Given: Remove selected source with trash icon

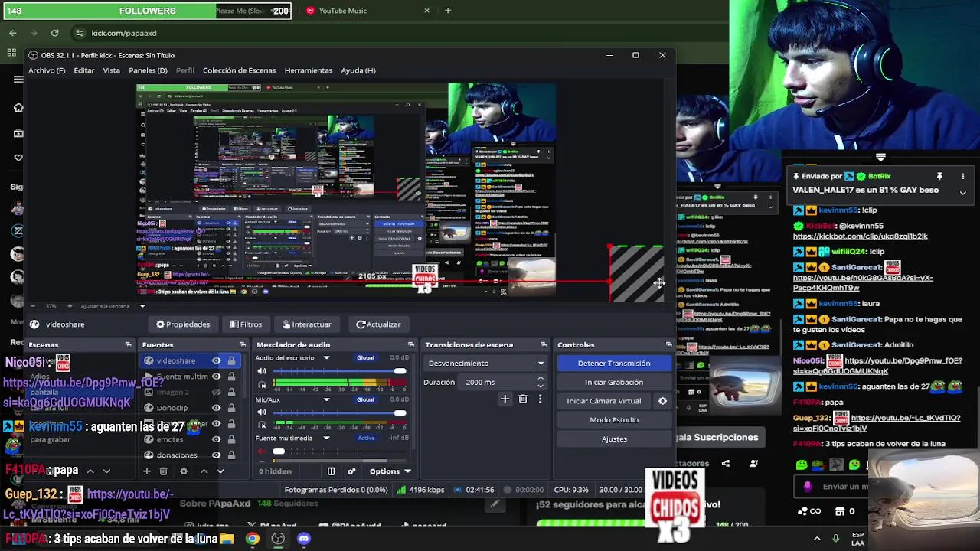Looking at the screenshot, I should click(x=163, y=471).
